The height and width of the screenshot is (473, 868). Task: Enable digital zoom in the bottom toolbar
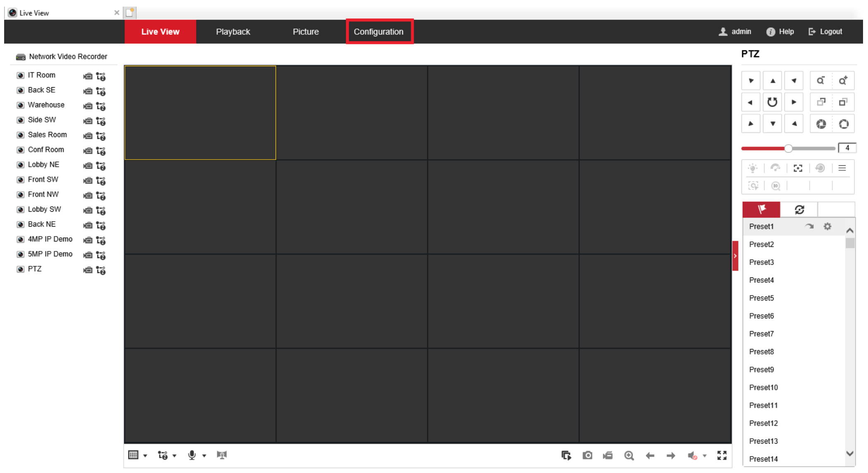pyautogui.click(x=629, y=456)
